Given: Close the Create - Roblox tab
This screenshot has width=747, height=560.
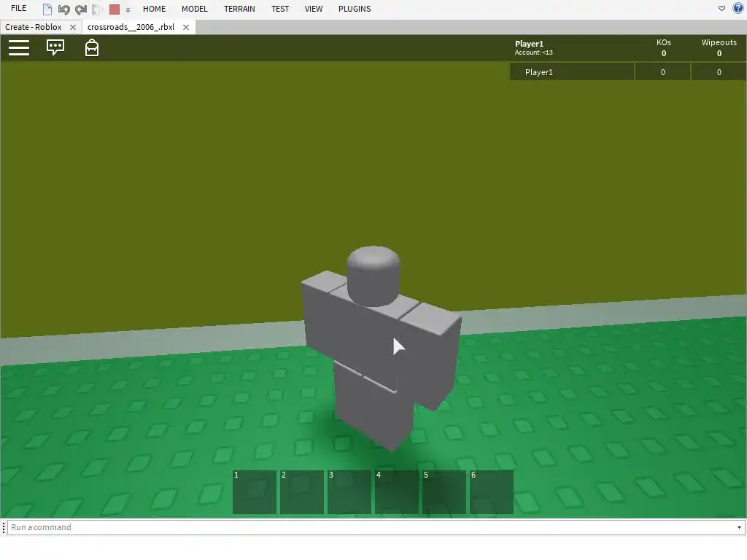Looking at the screenshot, I should [73, 28].
